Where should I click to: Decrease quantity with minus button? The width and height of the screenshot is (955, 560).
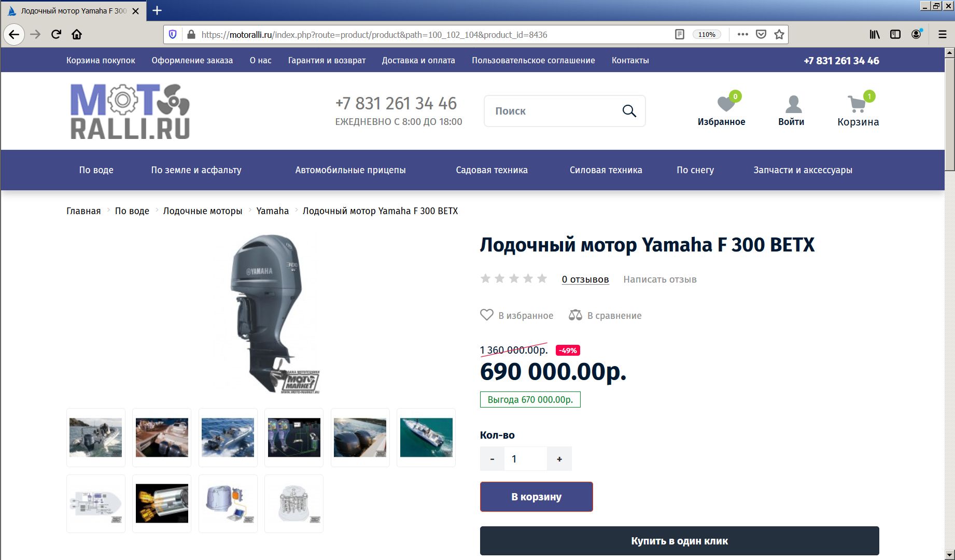click(x=492, y=459)
